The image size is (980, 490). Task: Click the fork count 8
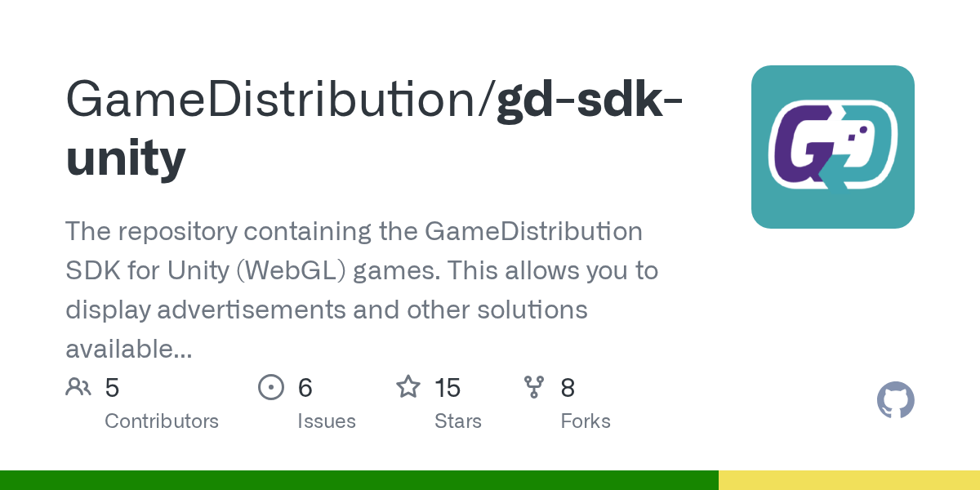[x=568, y=388]
